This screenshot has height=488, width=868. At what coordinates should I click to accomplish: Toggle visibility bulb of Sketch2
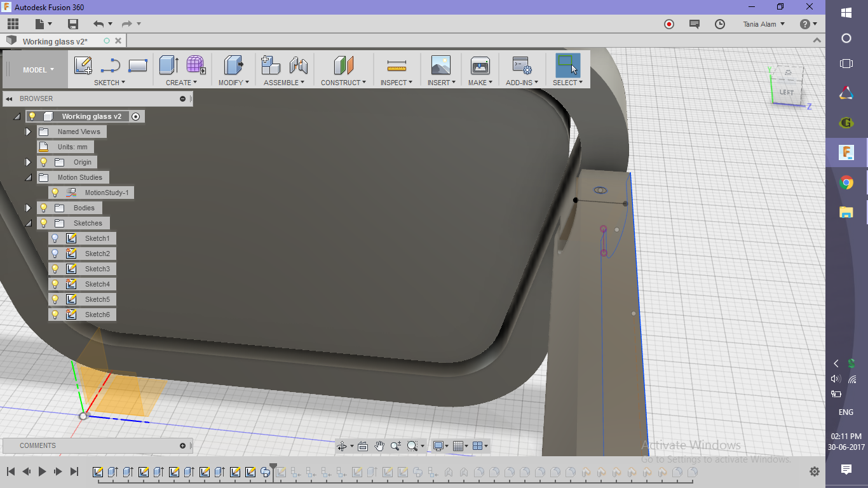(x=55, y=254)
